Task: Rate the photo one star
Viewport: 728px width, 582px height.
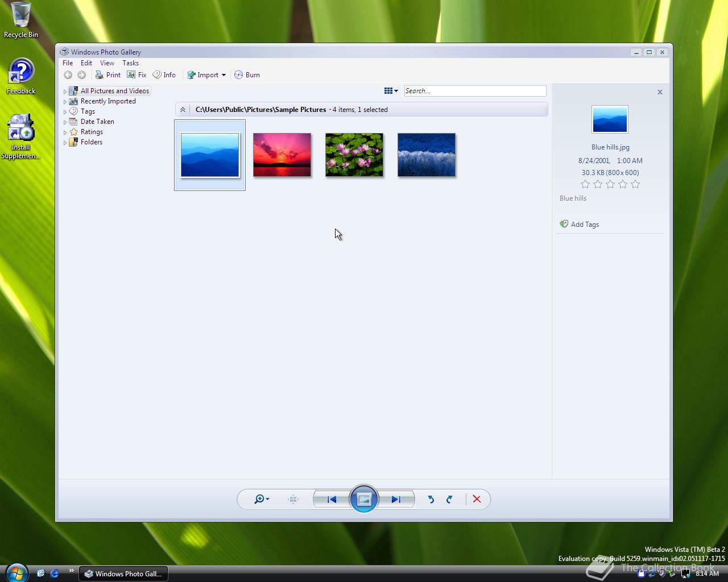Action: tap(585, 184)
